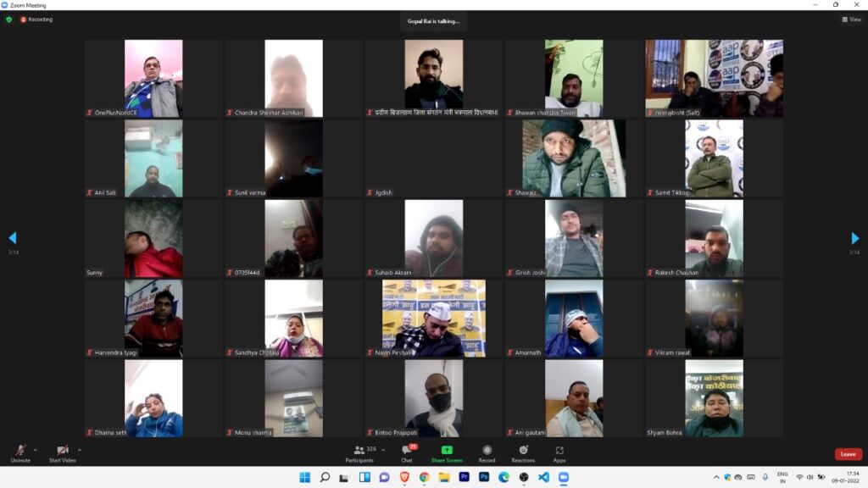Open Visual Studio Code from the taskbar

point(543,477)
